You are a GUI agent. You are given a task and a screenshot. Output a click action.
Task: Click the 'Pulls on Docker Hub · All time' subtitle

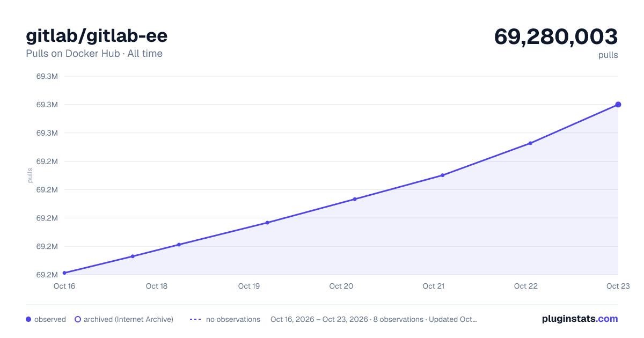point(94,54)
